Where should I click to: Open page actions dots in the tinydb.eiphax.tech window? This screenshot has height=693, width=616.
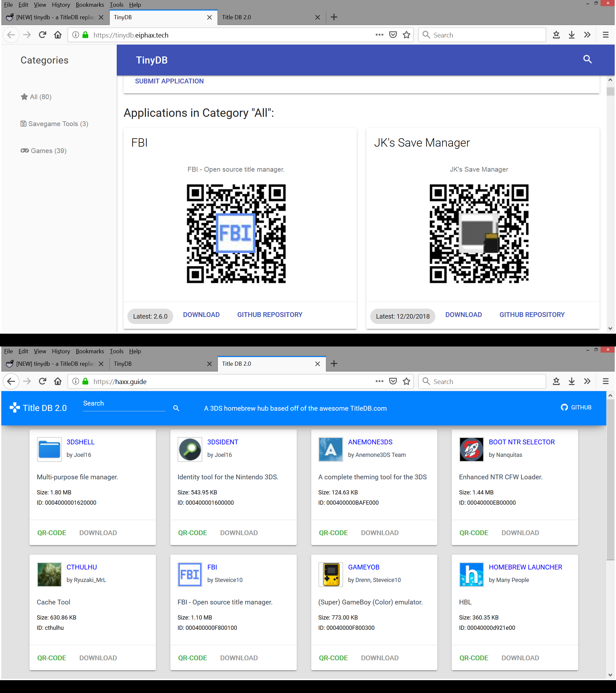pos(379,35)
